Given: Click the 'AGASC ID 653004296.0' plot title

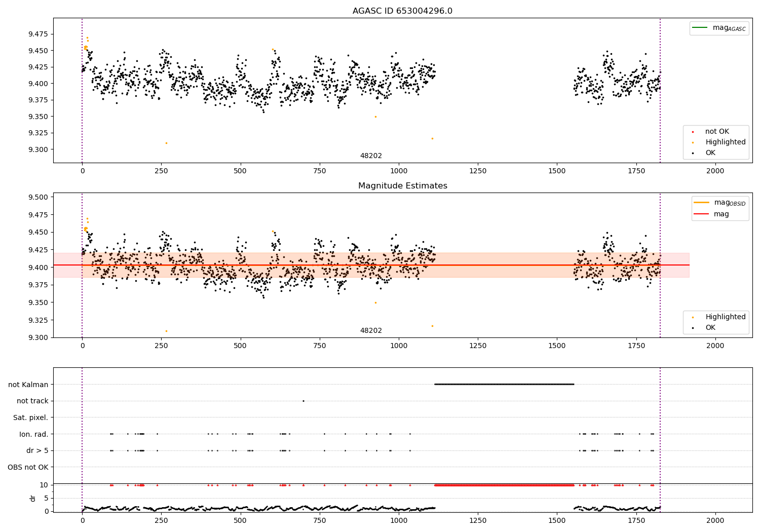Looking at the screenshot, I should coord(402,11).
